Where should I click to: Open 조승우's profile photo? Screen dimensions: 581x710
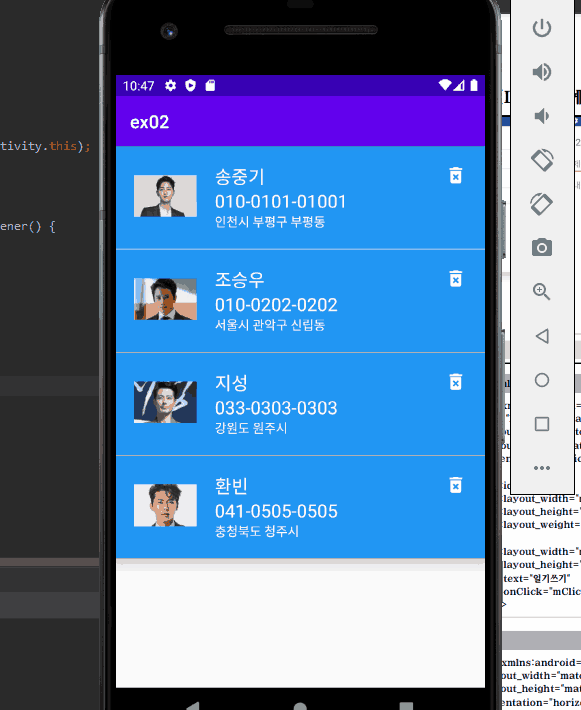(165, 299)
